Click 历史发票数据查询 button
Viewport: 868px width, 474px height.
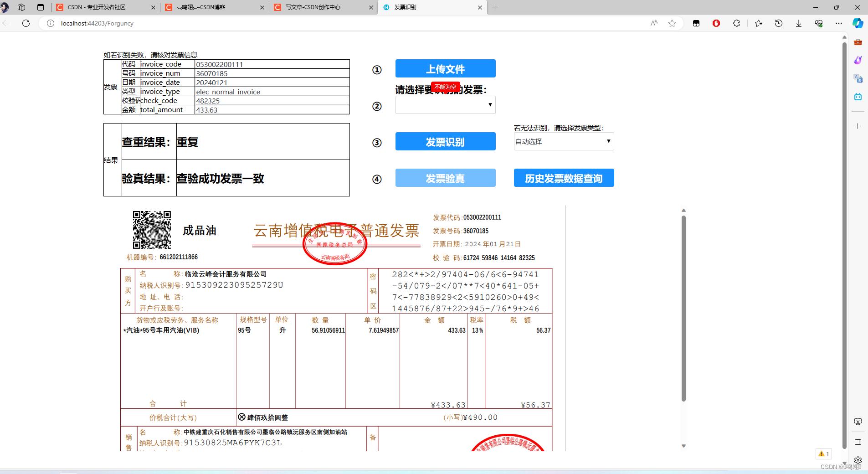pyautogui.click(x=564, y=178)
